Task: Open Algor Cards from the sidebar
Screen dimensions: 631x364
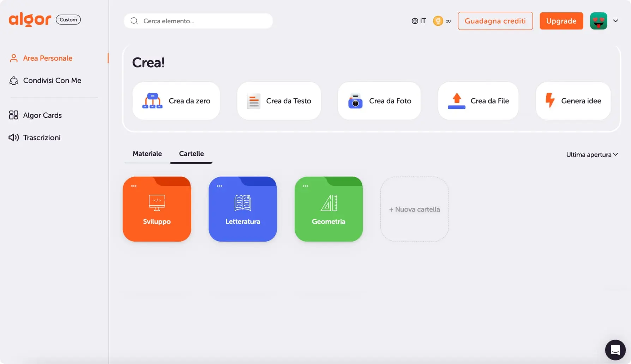Action: coord(42,115)
